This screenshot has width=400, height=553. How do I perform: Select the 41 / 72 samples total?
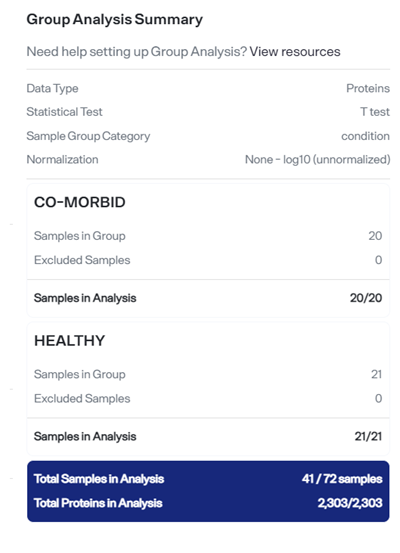click(x=342, y=479)
